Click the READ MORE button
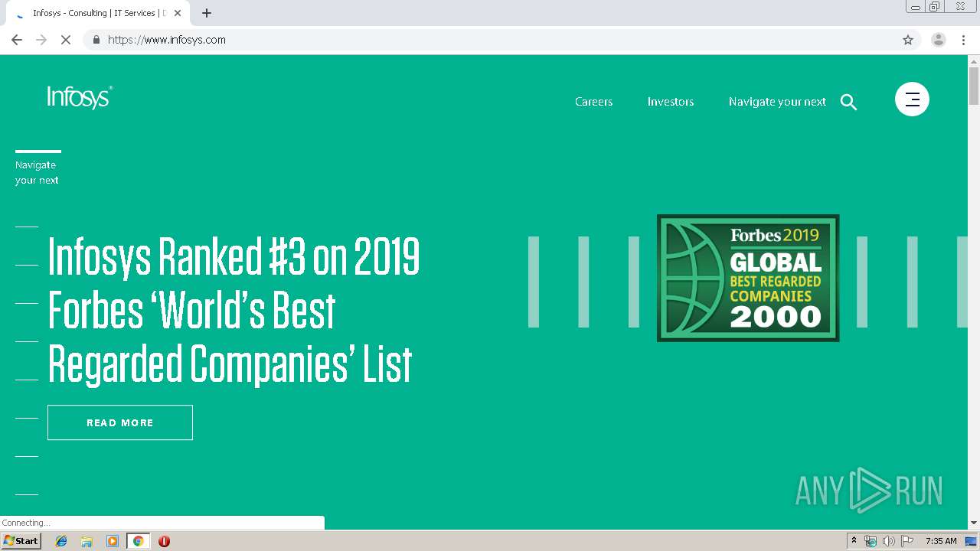The width and height of the screenshot is (980, 551). pyautogui.click(x=120, y=422)
